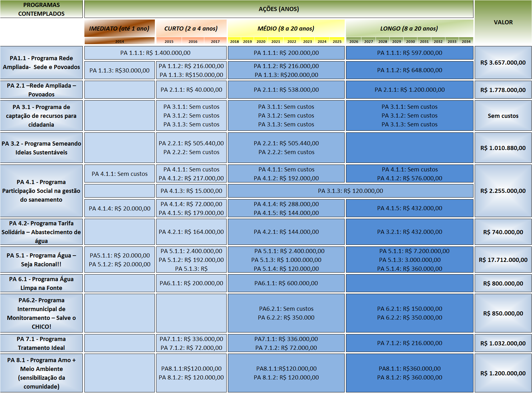
Task: Click PA 3.2 - Programa Semeando Ideias label
Action: coord(41,148)
